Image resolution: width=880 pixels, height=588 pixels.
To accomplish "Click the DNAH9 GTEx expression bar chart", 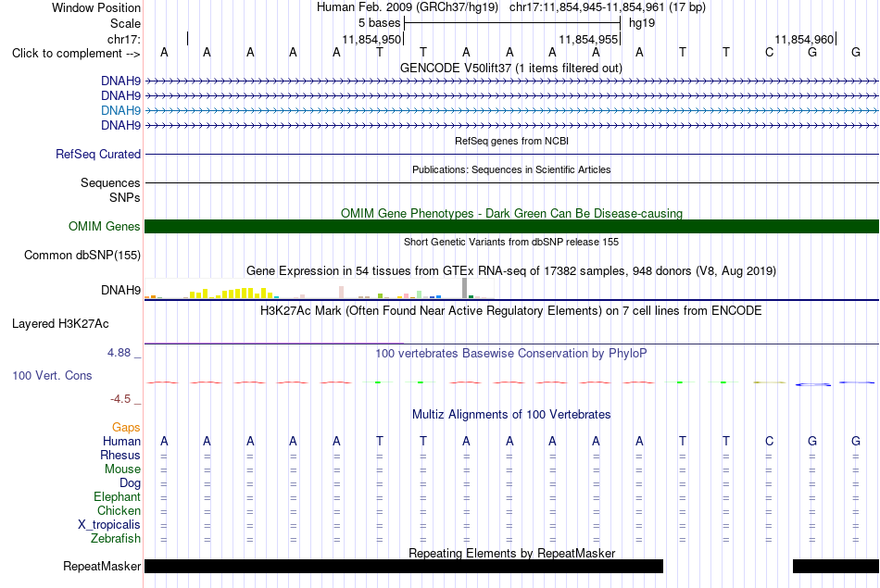I will 319,288.
